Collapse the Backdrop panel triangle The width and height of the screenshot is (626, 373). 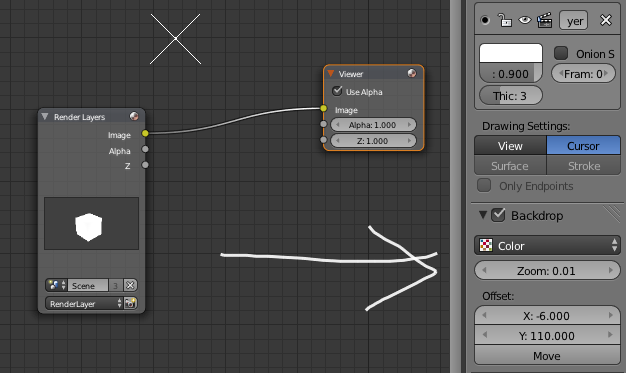click(483, 215)
